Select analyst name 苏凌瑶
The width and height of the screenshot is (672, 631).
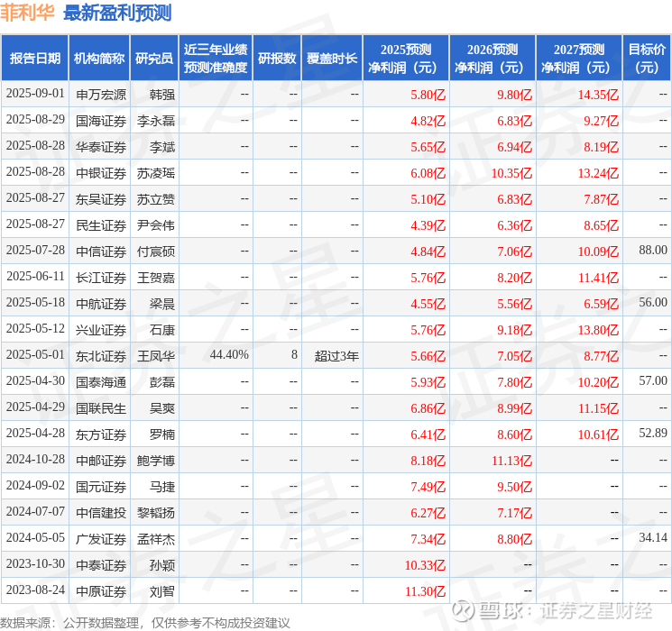pyautogui.click(x=156, y=173)
